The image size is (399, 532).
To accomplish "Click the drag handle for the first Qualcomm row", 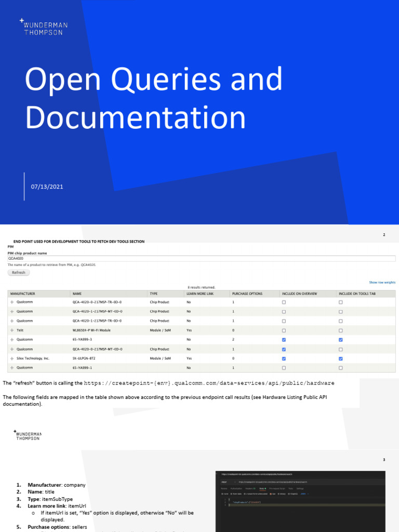I will pos(12,302).
